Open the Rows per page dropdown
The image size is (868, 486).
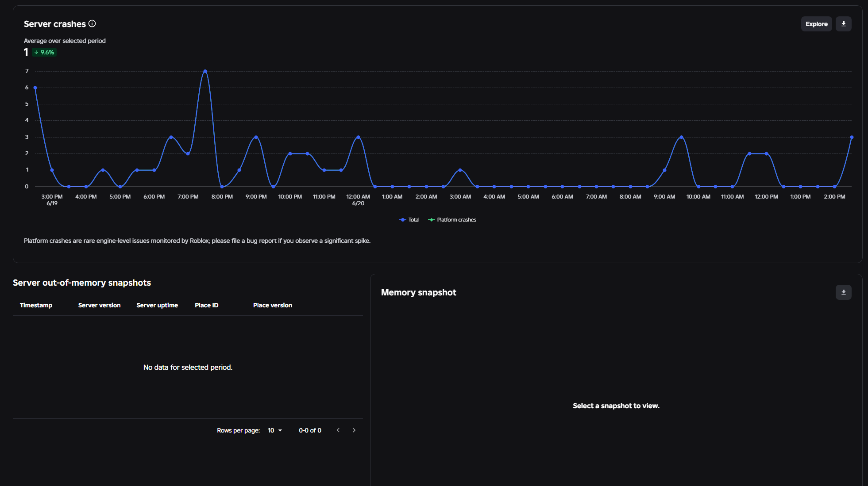point(275,430)
